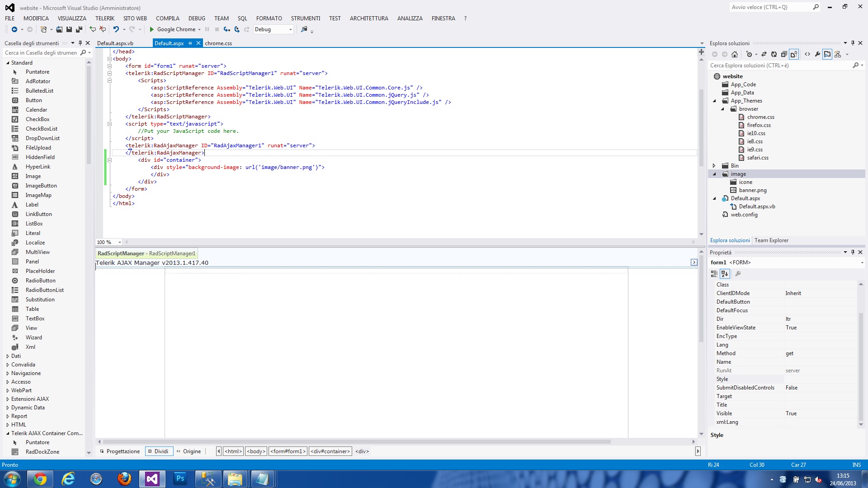Toggle Show All Files in Solution Explorer

pyautogui.click(x=794, y=54)
